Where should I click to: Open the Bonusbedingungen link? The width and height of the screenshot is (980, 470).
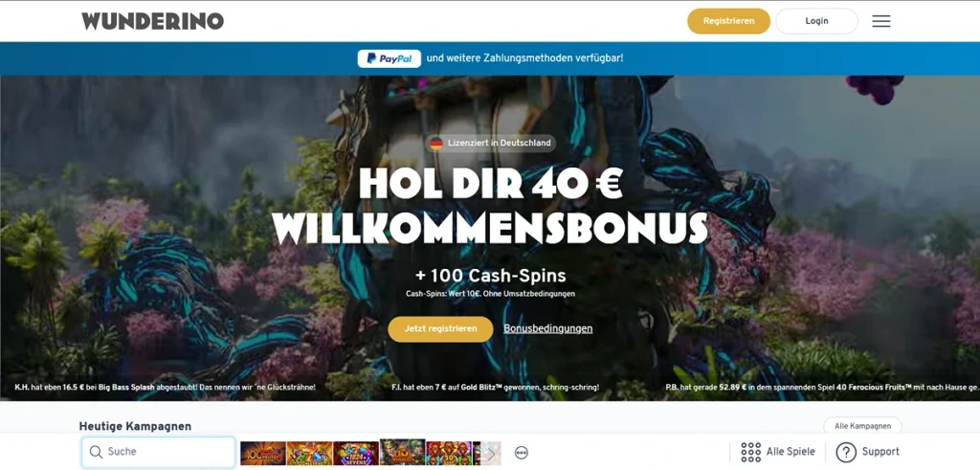tap(548, 328)
